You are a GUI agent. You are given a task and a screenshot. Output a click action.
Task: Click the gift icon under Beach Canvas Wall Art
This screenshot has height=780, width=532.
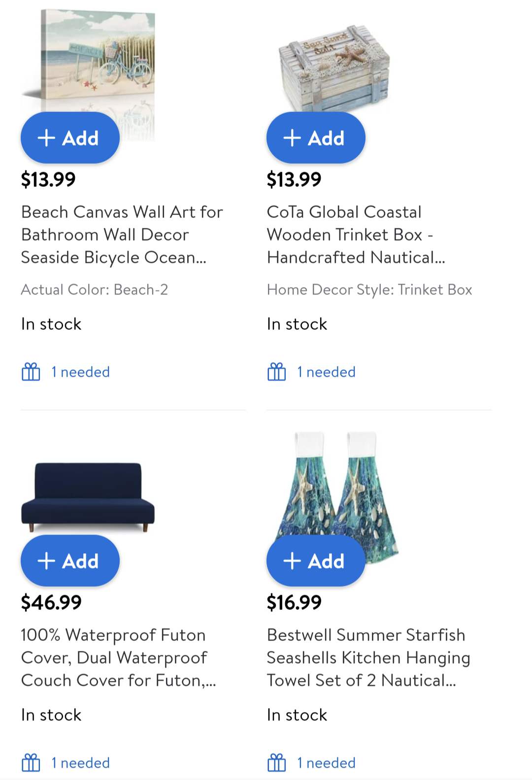[31, 372]
